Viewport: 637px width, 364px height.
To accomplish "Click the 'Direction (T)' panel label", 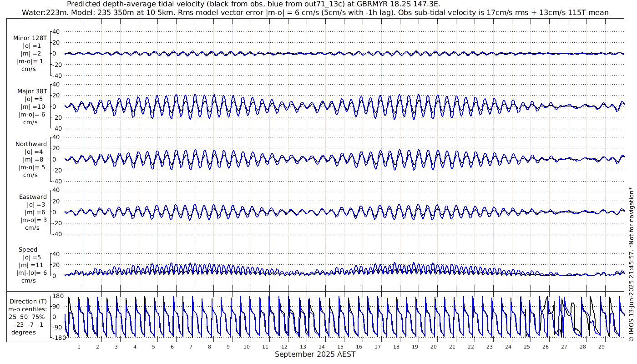I will [28, 301].
